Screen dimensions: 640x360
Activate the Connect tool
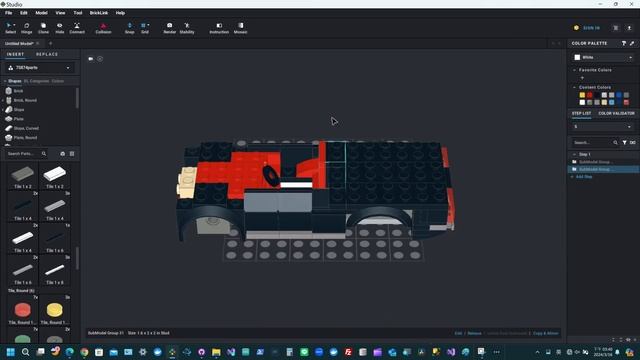tap(77, 28)
